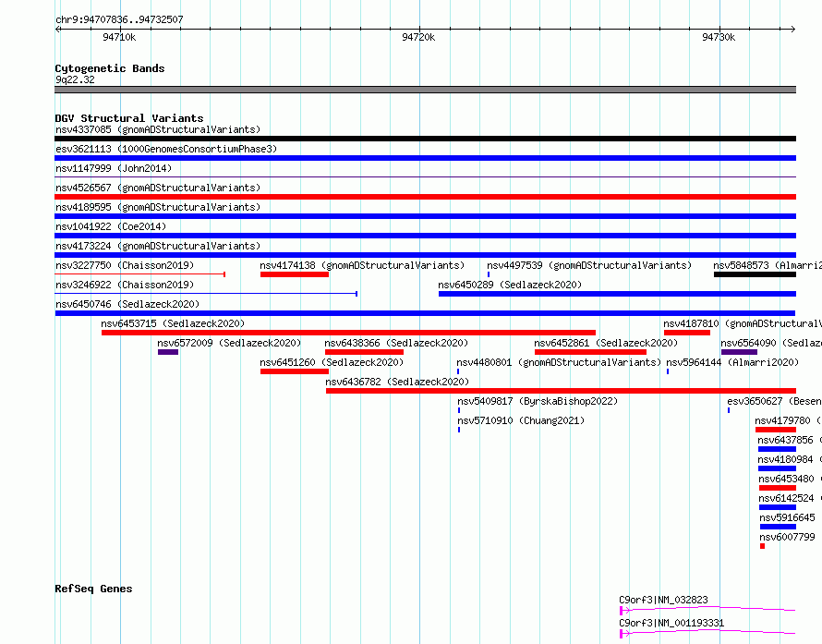
Task: Open nsv6437856 variant label
Action: click(x=790, y=440)
